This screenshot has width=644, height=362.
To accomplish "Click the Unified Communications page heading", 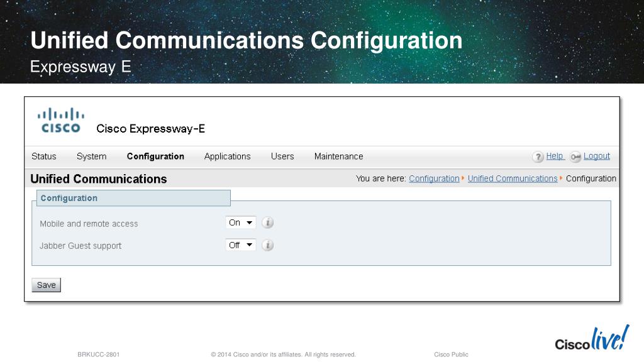I will pos(99,179).
